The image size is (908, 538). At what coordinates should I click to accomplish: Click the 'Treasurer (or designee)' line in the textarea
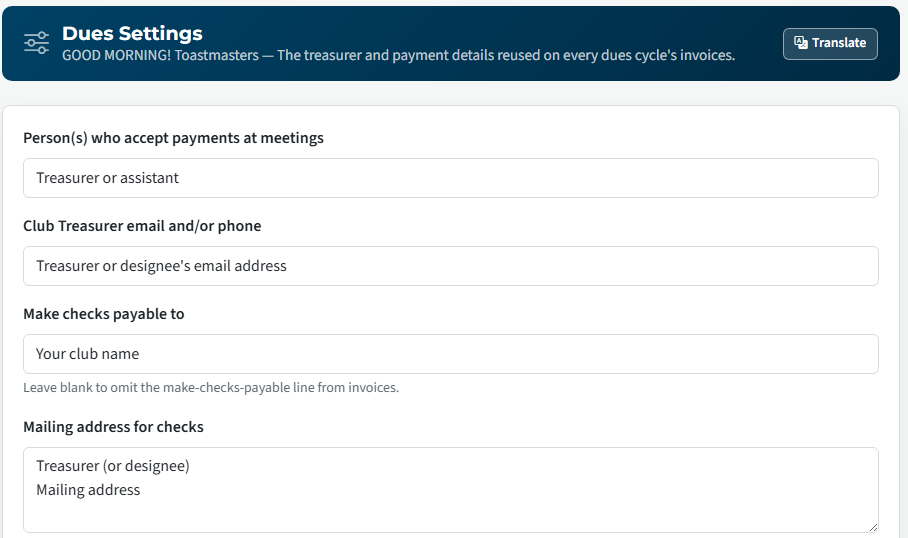(x=113, y=466)
